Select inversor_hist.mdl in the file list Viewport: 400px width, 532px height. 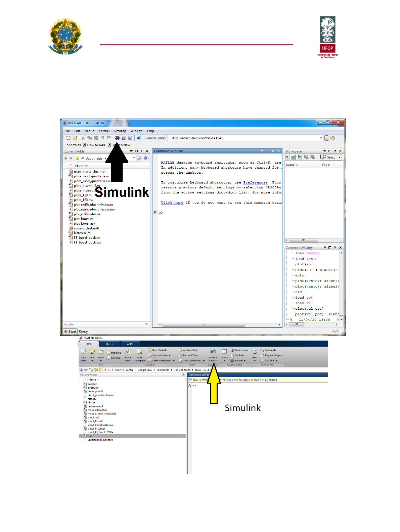[86, 228]
